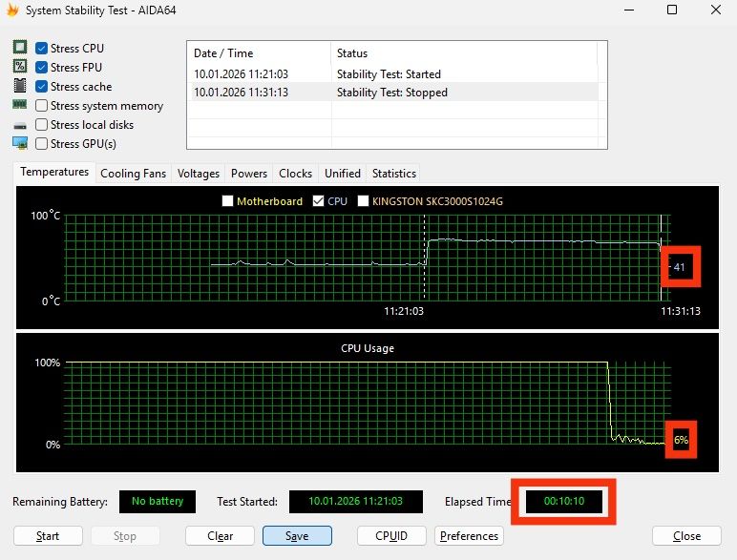Enable Stress system memory checkbox
The width and height of the screenshot is (737, 560).
tap(41, 106)
